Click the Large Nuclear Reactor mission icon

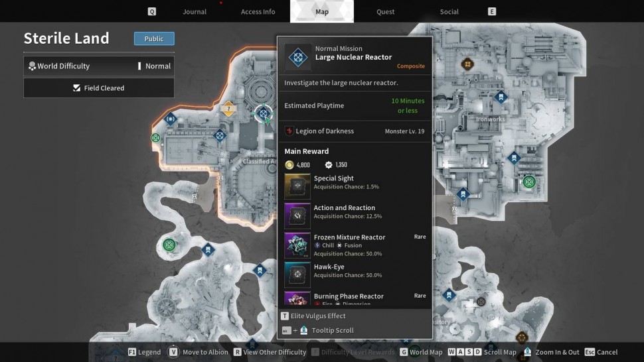pos(297,58)
